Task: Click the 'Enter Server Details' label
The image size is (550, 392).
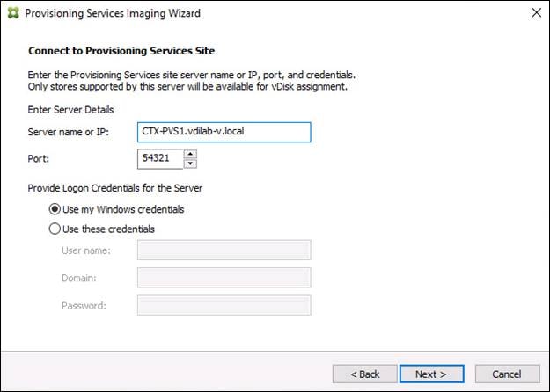Action: (x=70, y=109)
